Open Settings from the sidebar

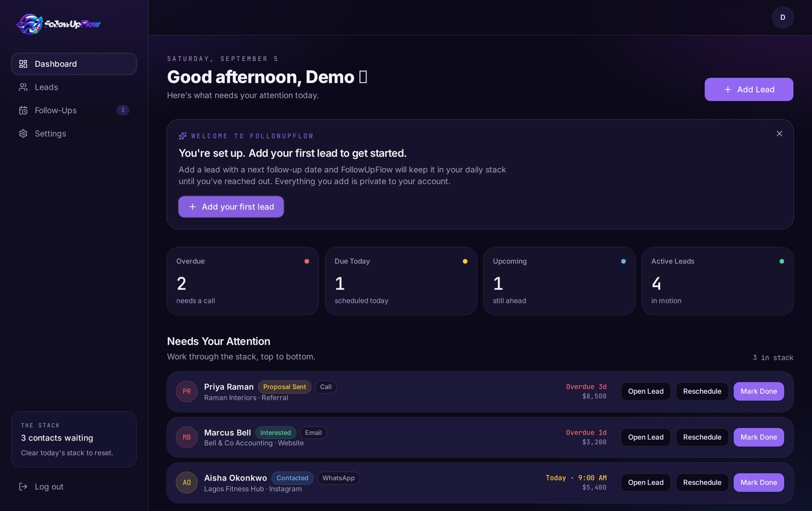74,134
